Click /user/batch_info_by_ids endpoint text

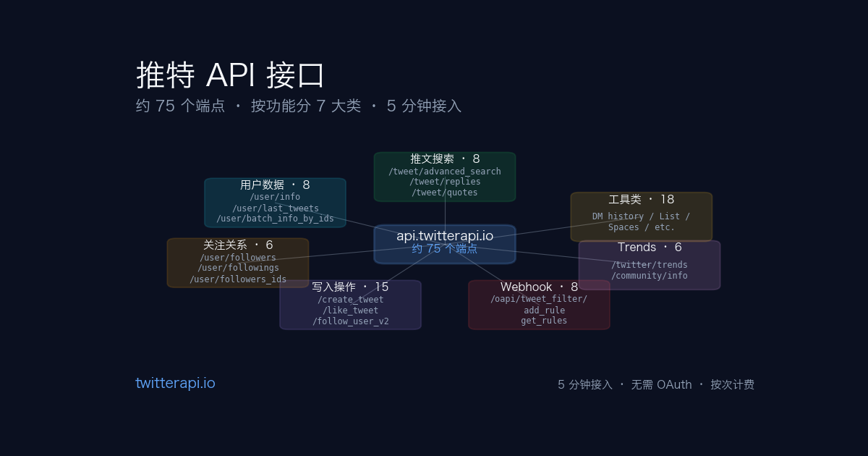click(276, 219)
